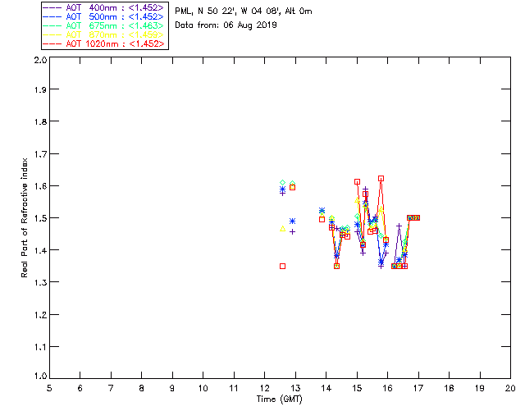Click the blue asterisk near 13.9 hours
This screenshot has height=420, width=525.
click(322, 211)
